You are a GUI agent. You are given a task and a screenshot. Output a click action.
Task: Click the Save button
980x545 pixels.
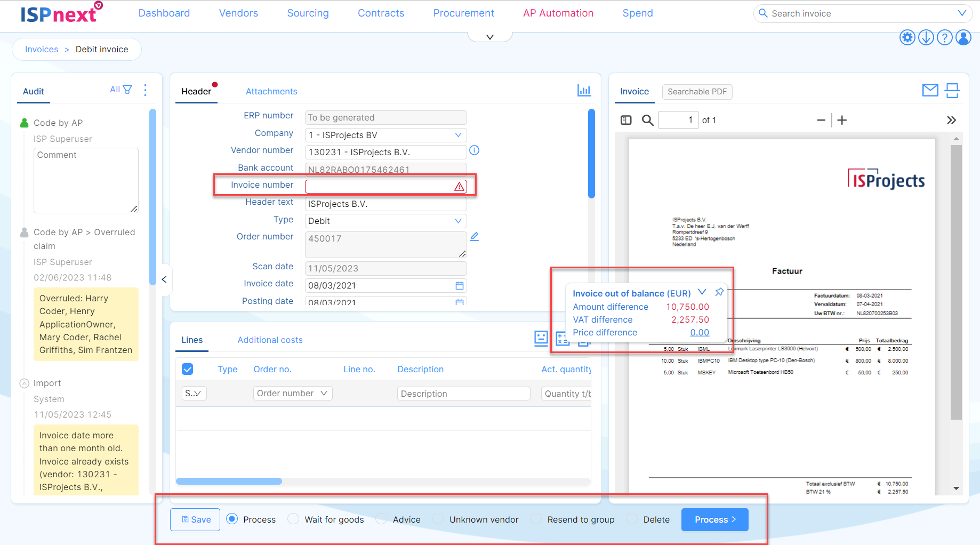[195, 519]
